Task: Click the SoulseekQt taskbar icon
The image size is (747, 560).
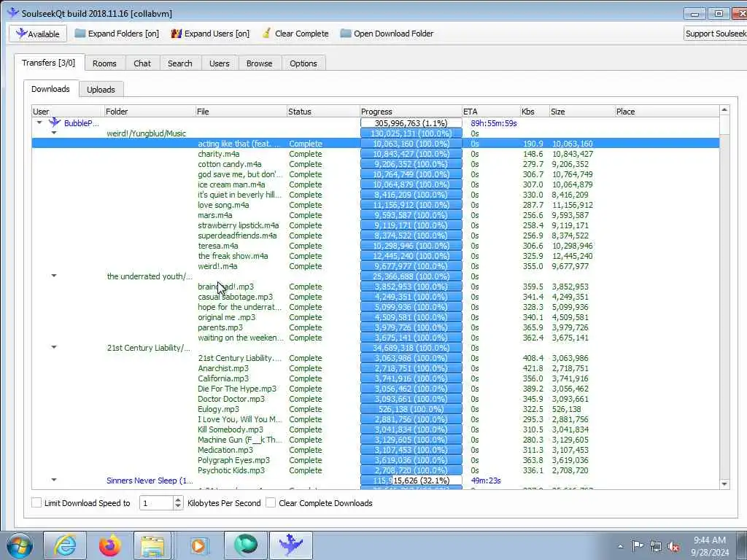Action: click(291, 545)
